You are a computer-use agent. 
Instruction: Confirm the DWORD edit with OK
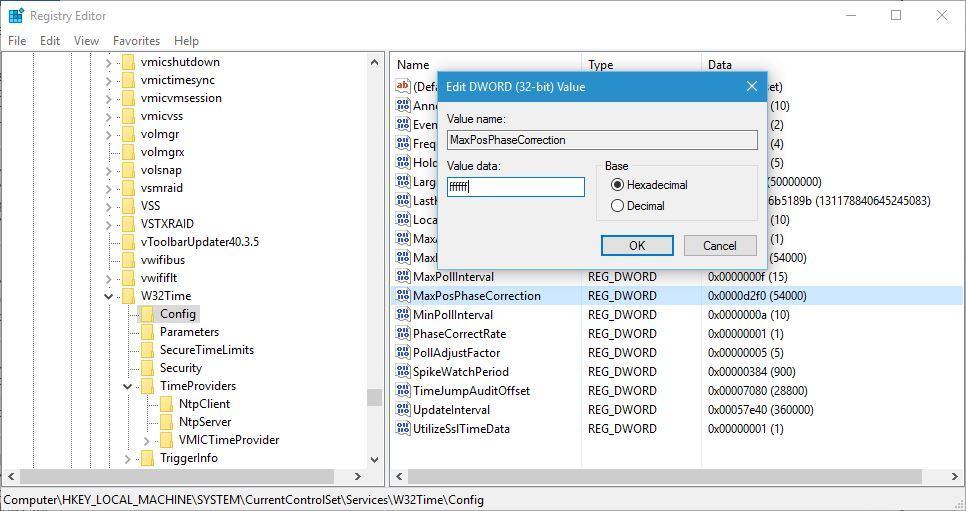637,246
